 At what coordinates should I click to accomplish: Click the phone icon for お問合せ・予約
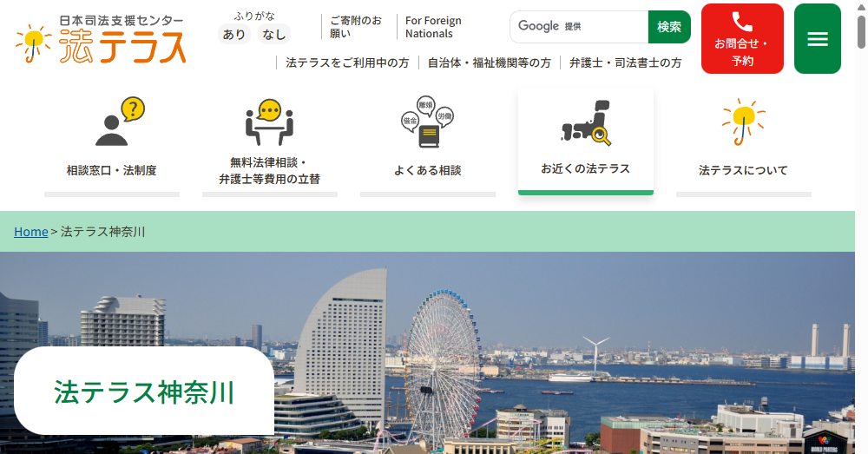(741, 23)
